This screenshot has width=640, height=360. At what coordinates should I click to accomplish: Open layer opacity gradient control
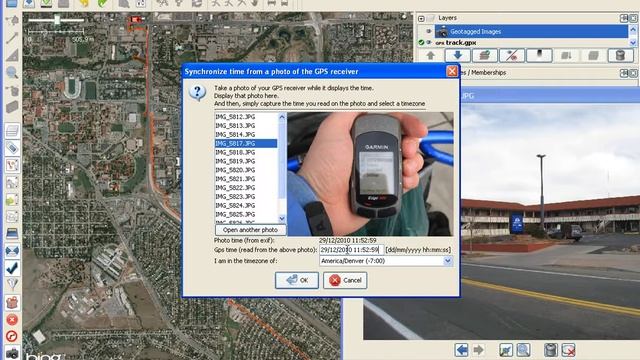click(x=539, y=56)
